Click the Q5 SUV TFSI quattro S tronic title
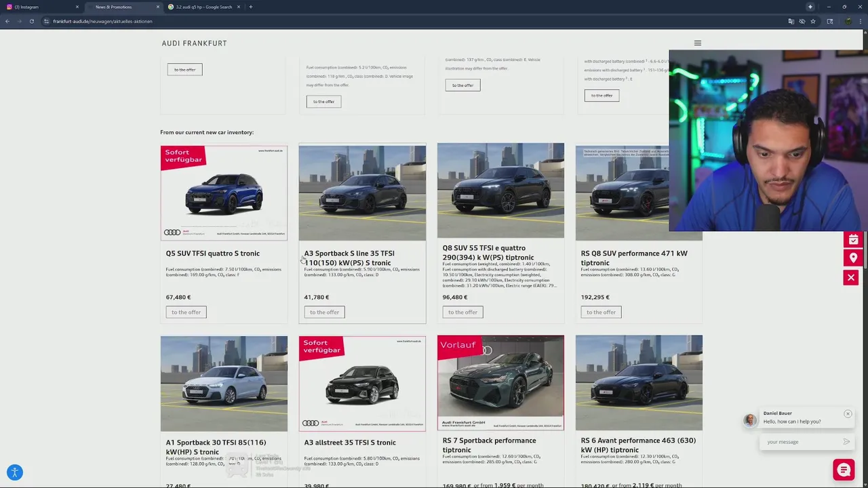868x488 pixels. (213, 253)
